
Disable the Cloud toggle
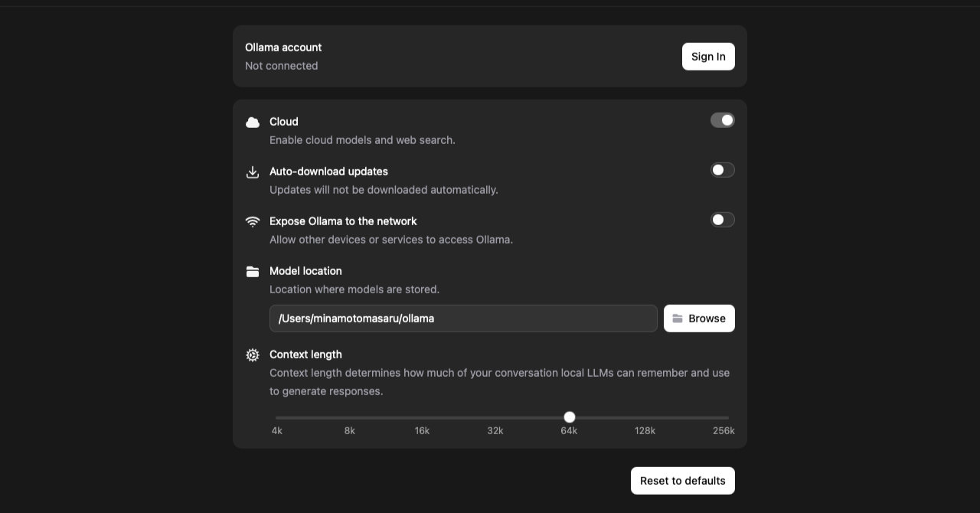pos(722,120)
